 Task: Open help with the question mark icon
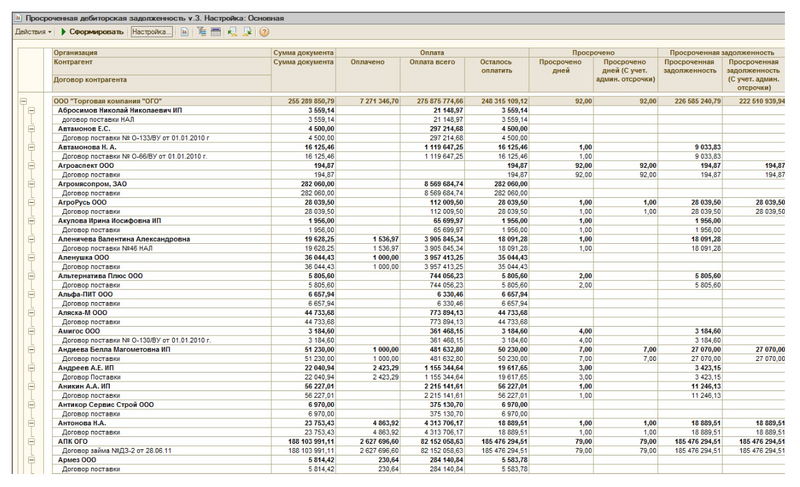pyautogui.click(x=264, y=32)
